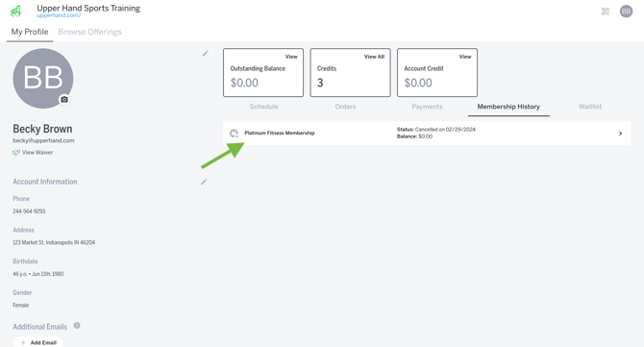Select the Schedule tab
Screen dimensions: 644x347
click(263, 107)
